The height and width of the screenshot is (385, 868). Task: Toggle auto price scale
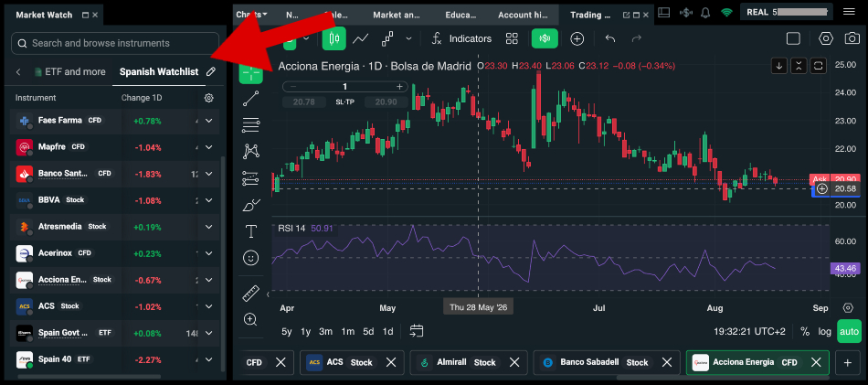(849, 332)
